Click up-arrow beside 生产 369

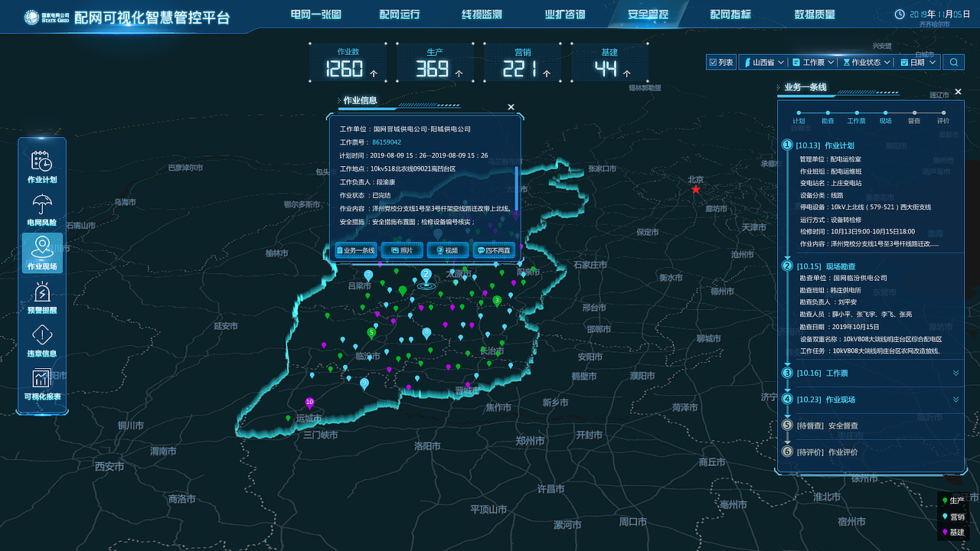(459, 73)
